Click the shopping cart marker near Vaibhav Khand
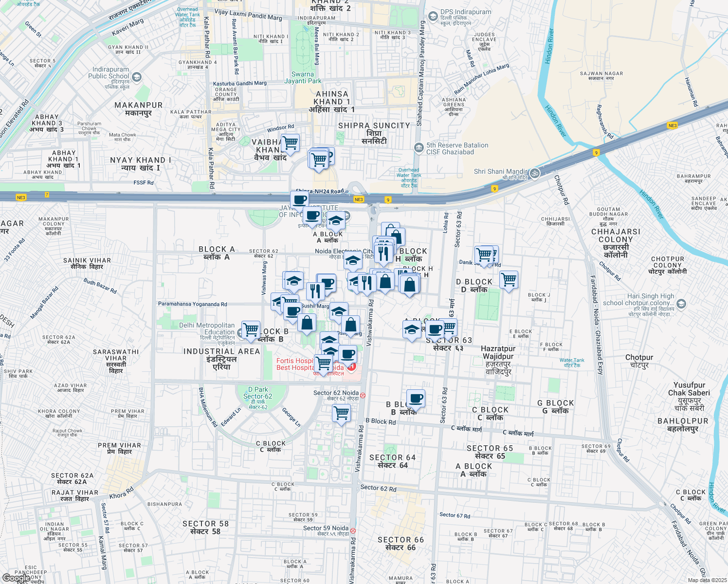728x584 pixels. tap(291, 144)
